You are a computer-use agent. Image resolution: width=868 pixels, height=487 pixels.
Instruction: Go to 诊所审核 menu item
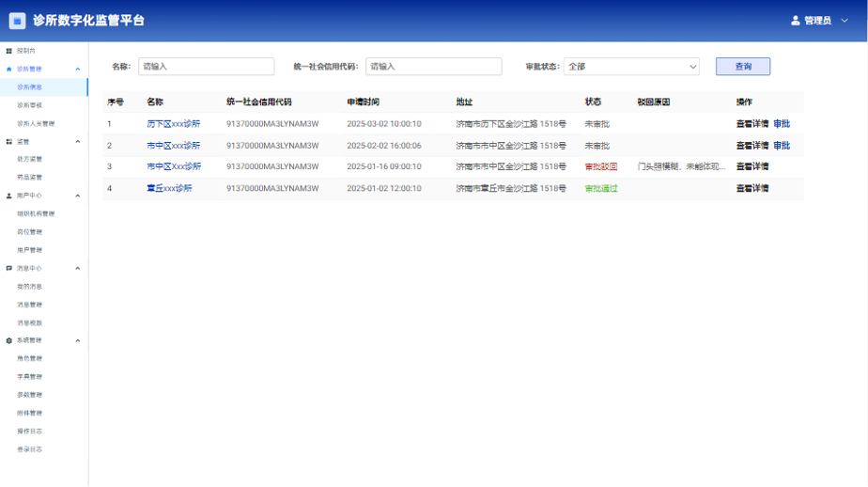30,105
